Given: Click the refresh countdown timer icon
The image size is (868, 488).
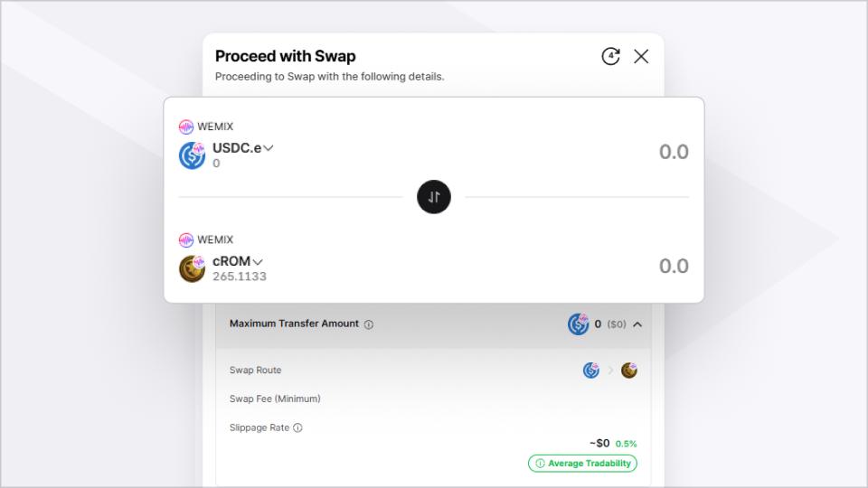Looking at the screenshot, I should [x=610, y=56].
